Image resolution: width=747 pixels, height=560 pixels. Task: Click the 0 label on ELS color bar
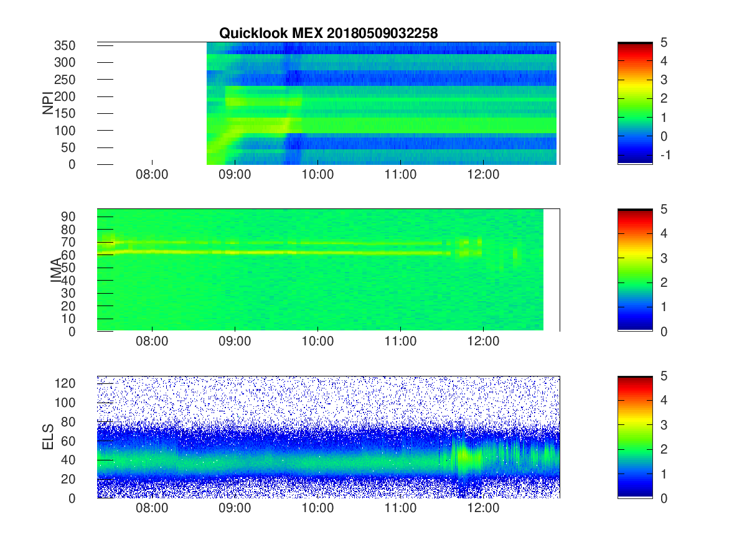pyautogui.click(x=664, y=498)
